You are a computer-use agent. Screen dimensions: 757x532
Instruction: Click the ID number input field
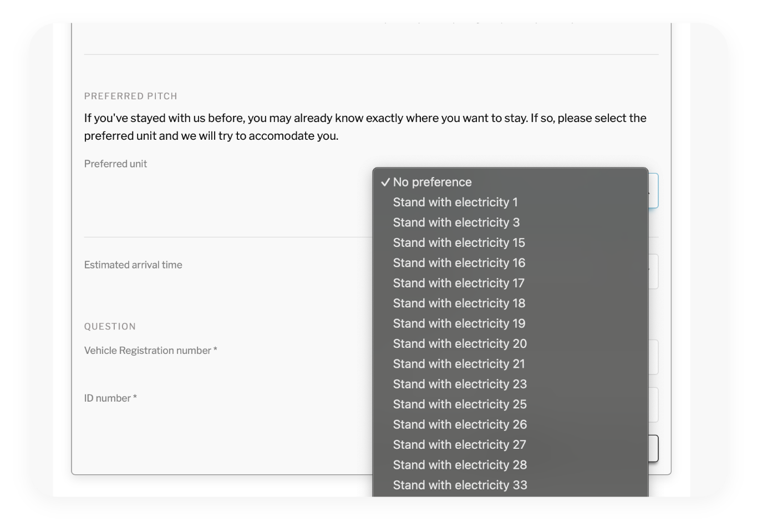653,405
